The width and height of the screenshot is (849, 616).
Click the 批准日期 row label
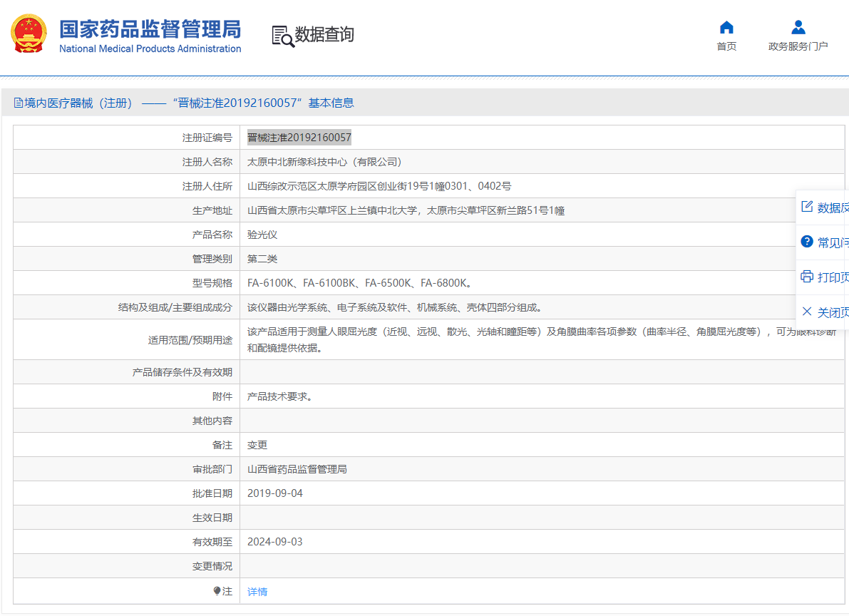point(212,493)
